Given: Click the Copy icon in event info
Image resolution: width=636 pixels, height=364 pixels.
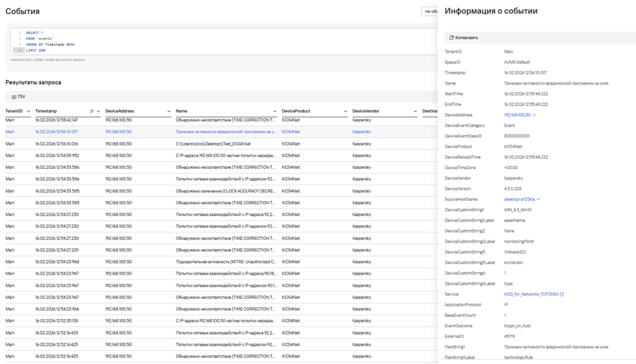Looking at the screenshot, I should (451, 38).
